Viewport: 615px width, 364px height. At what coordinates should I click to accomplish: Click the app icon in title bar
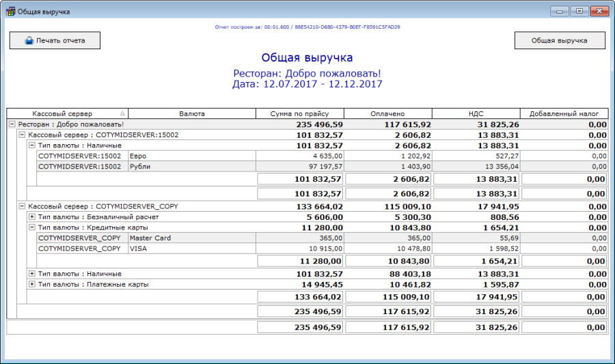click(x=10, y=12)
